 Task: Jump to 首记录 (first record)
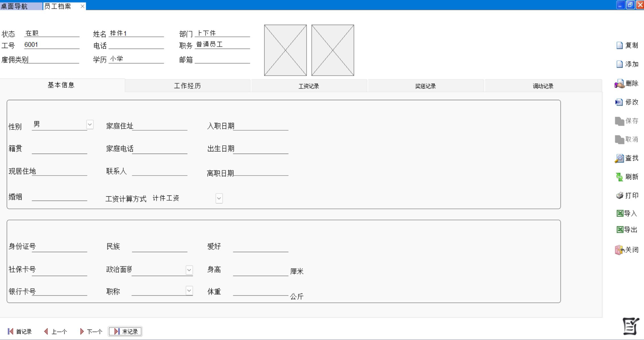click(x=20, y=331)
